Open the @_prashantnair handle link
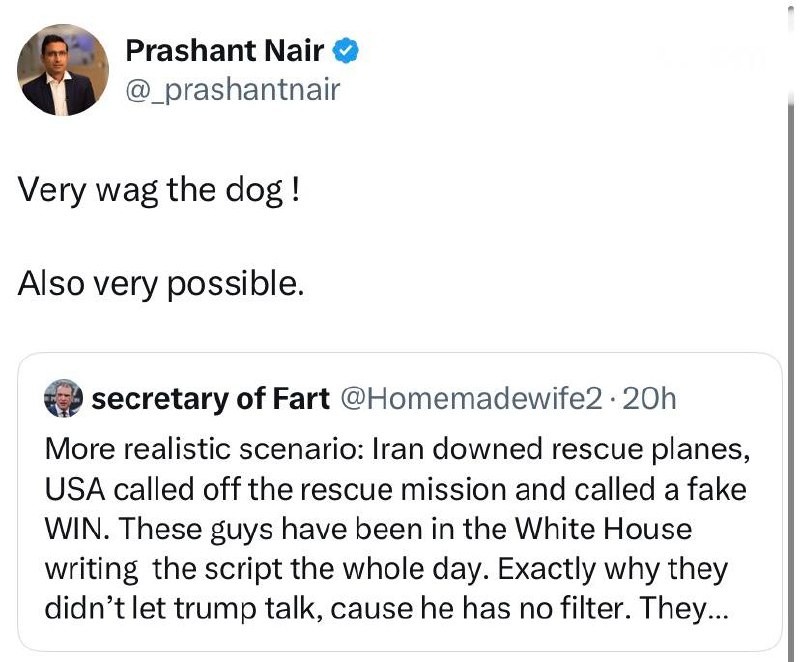Viewport: 800px width, 662px height. tap(232, 90)
